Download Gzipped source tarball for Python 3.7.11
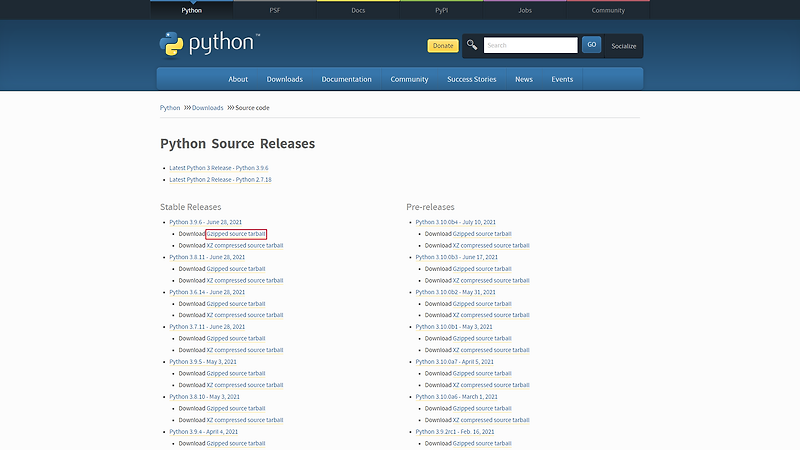The width and height of the screenshot is (800, 450). [x=236, y=338]
